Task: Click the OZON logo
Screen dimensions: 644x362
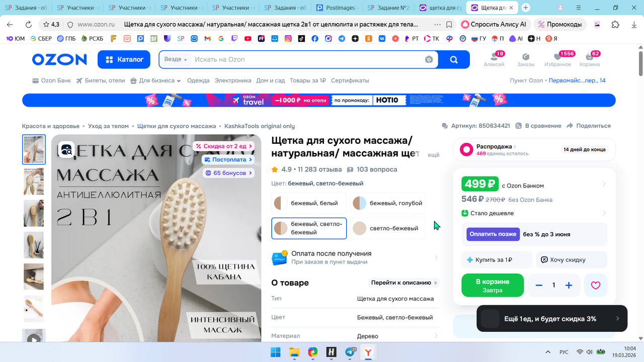Action: point(59,59)
